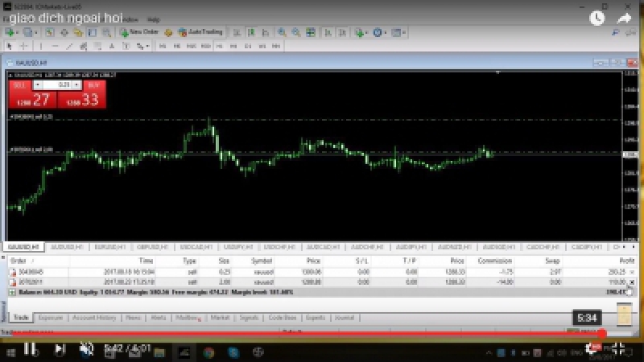Expand the profiles dropdown in toolbar
644x362 pixels.
click(x=37, y=32)
